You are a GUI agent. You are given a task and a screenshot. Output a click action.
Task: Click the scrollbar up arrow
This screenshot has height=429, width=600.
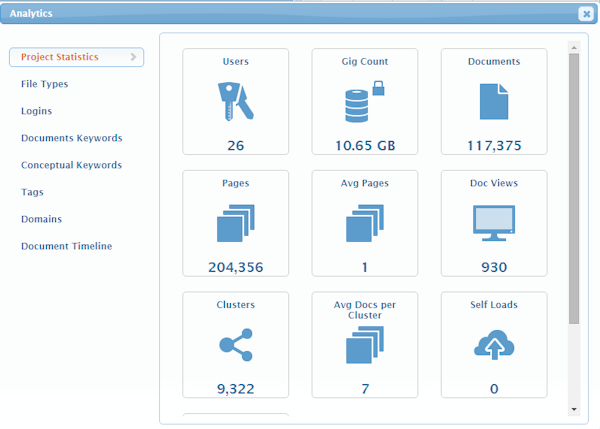[x=574, y=47]
